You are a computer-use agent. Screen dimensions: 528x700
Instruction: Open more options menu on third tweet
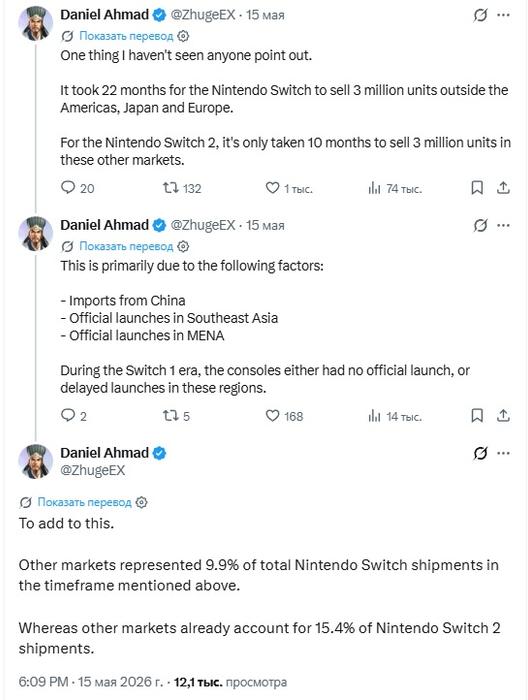coord(503,453)
